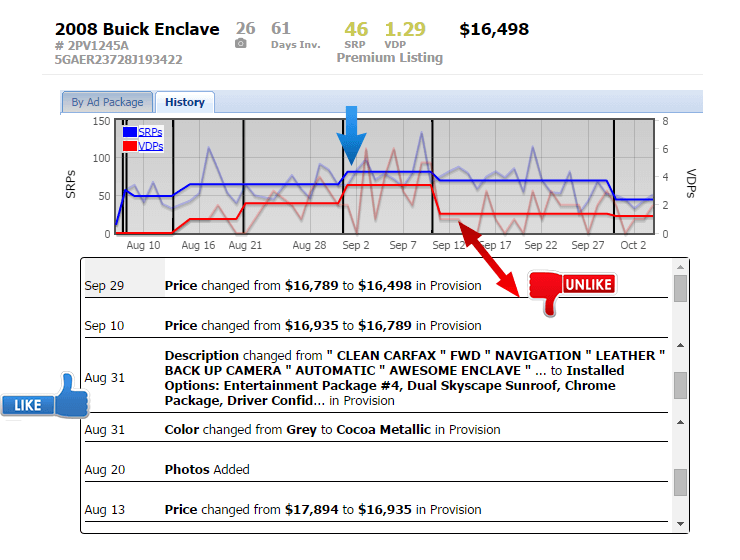
Task: Click the VDPs legend link
Action: [x=151, y=146]
